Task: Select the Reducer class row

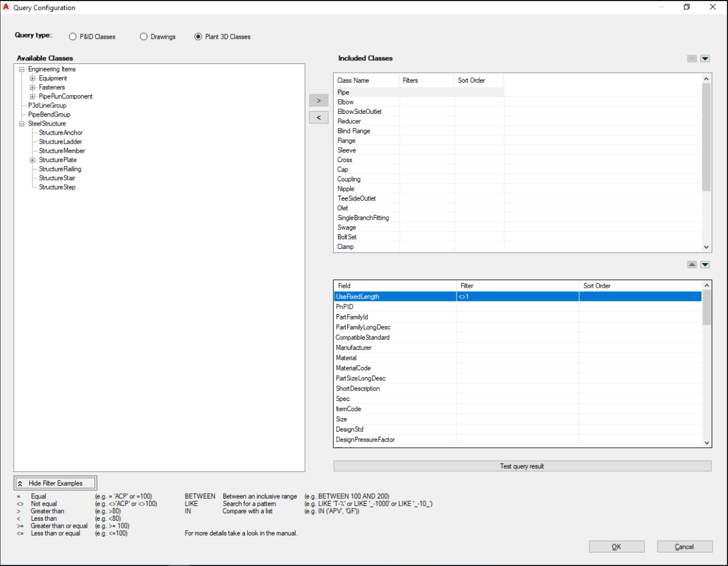Action: [x=517, y=122]
